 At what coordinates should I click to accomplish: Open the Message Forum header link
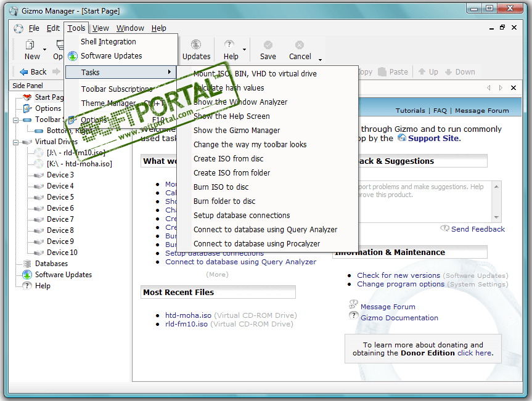482,110
